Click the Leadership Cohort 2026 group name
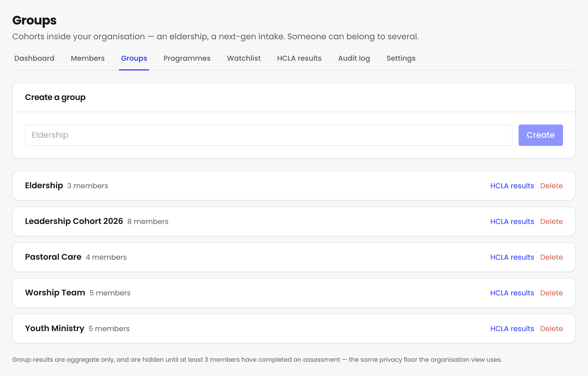588x376 pixels. (x=74, y=221)
